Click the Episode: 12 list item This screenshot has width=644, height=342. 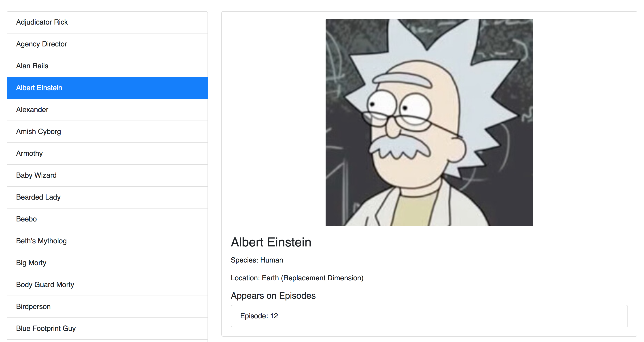click(x=429, y=316)
